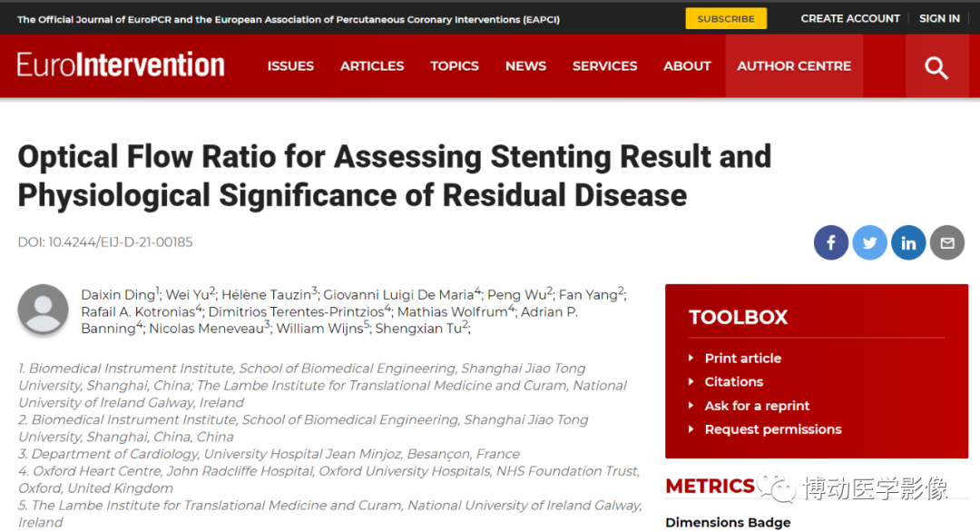Switch to the Author Centre tab
The image size is (980, 532).
coord(794,66)
